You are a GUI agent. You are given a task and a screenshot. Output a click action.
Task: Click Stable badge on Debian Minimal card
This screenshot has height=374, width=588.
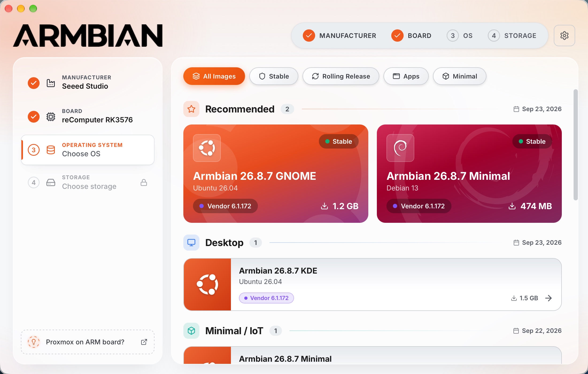[x=532, y=141]
